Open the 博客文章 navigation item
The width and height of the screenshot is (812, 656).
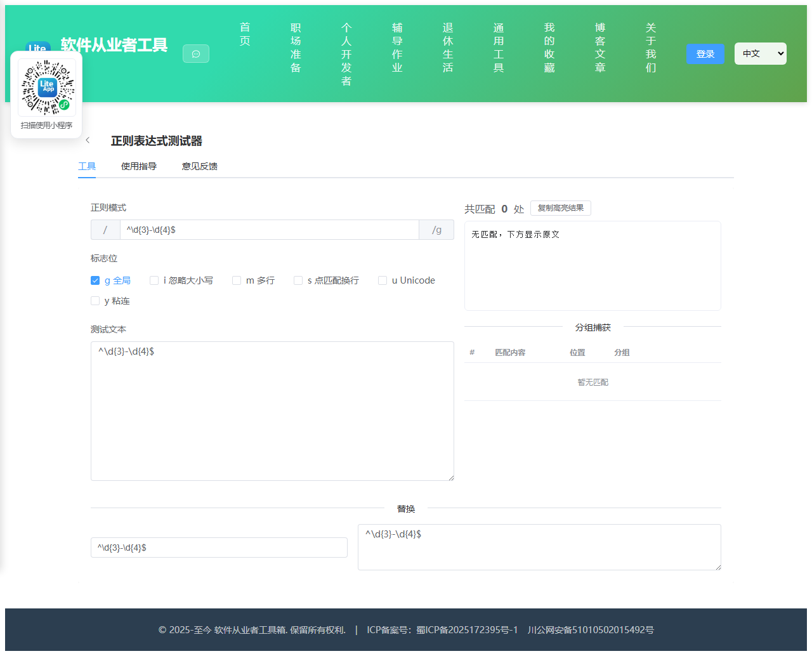coord(600,48)
